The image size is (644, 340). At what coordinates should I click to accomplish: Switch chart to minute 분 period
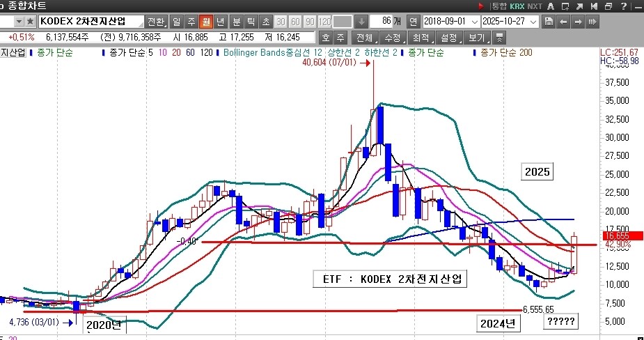point(237,22)
